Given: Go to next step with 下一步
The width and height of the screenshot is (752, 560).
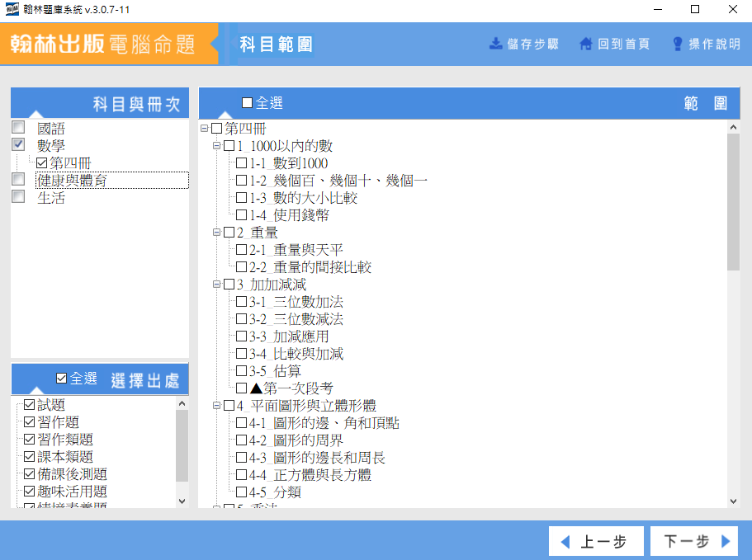Looking at the screenshot, I should tap(697, 542).
